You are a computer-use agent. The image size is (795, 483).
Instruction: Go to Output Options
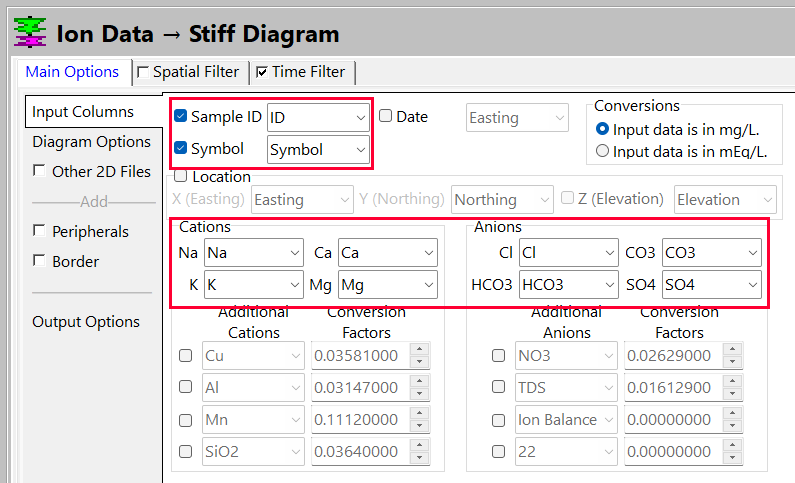[x=86, y=322]
